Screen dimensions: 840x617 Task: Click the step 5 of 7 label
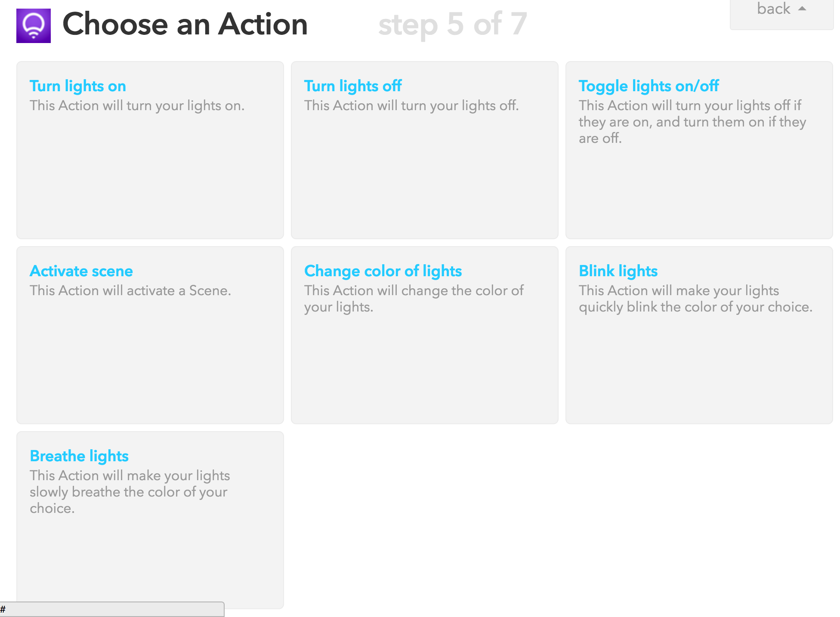(453, 24)
